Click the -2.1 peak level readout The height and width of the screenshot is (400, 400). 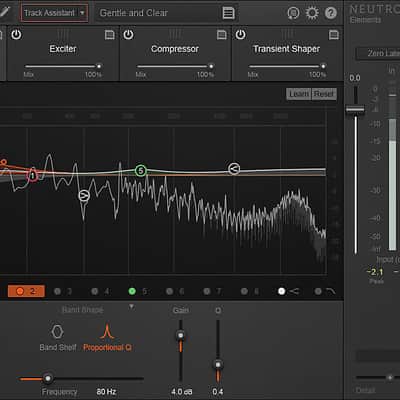click(375, 272)
